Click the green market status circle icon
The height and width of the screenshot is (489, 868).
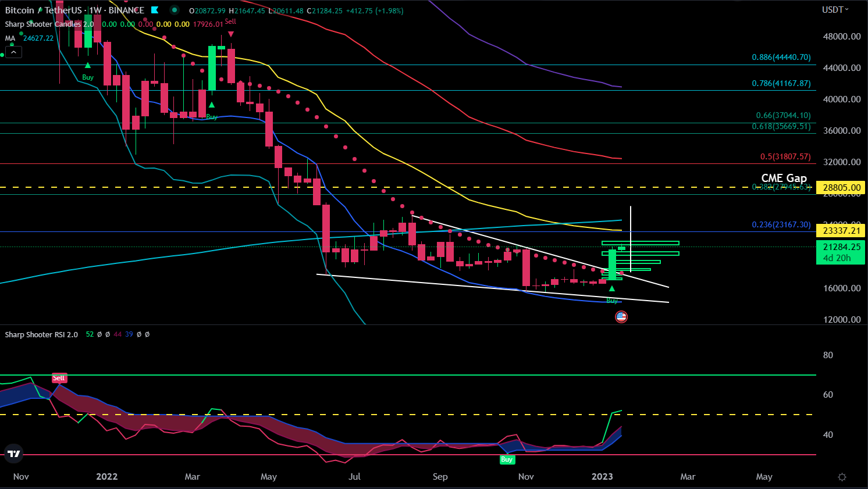point(175,10)
